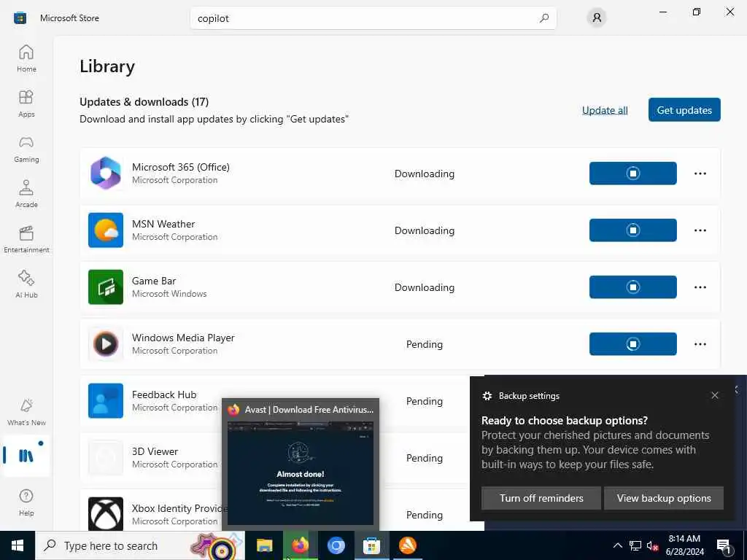Open the Apps section in sidebar
The height and width of the screenshot is (560, 747).
26,104
